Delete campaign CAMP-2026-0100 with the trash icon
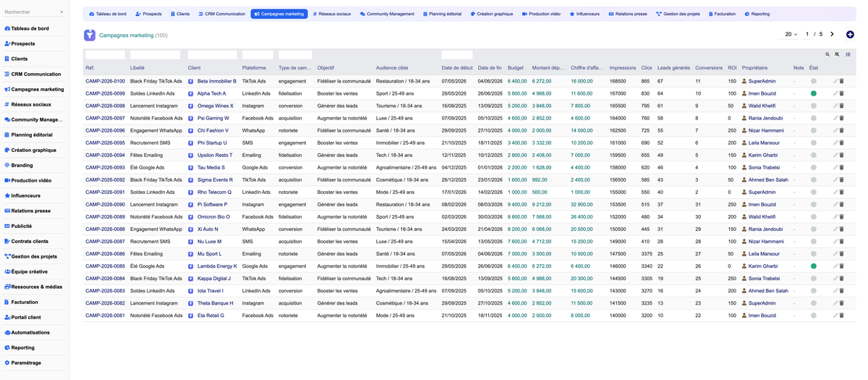868x380 pixels. 842,81
